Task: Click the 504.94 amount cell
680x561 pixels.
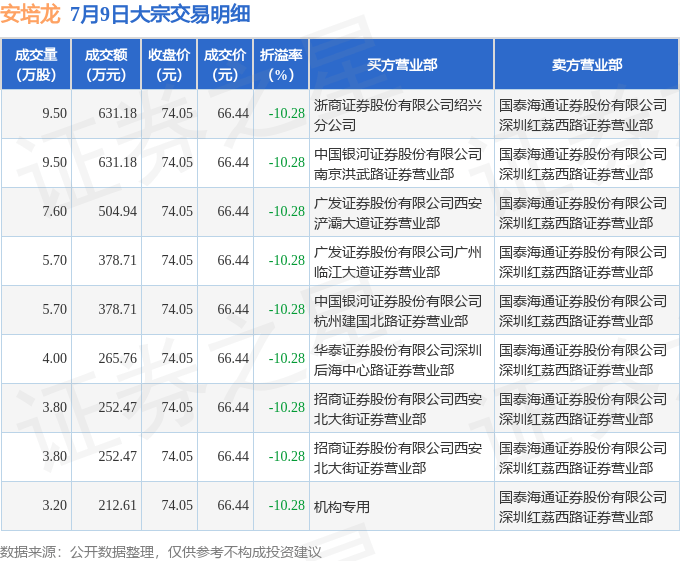Action: 118,212
